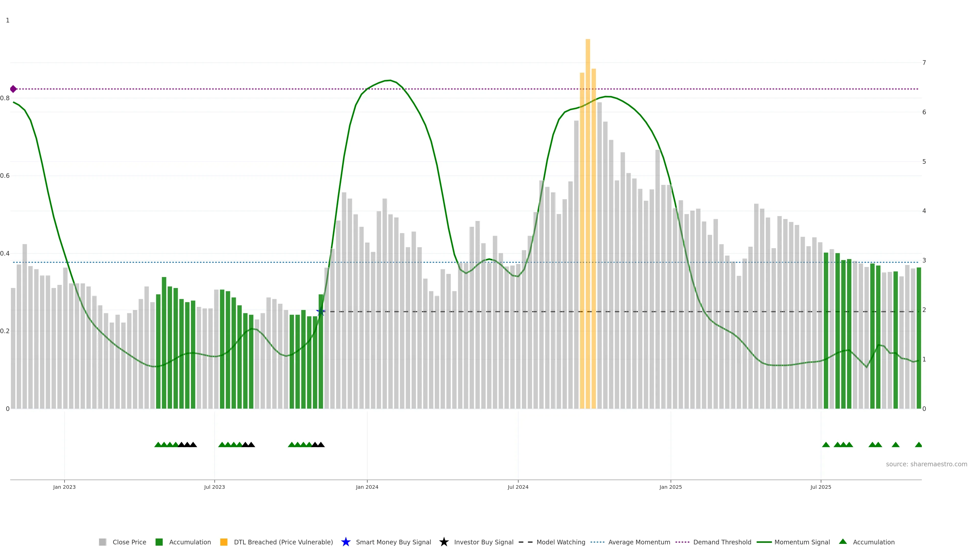Click the Jul 2025 axis label

point(820,487)
